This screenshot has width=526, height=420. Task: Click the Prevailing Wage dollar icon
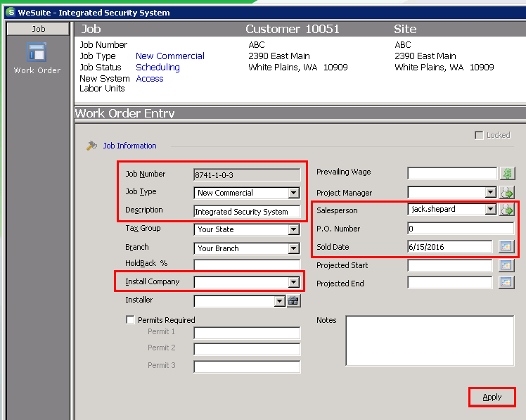pyautogui.click(x=507, y=173)
